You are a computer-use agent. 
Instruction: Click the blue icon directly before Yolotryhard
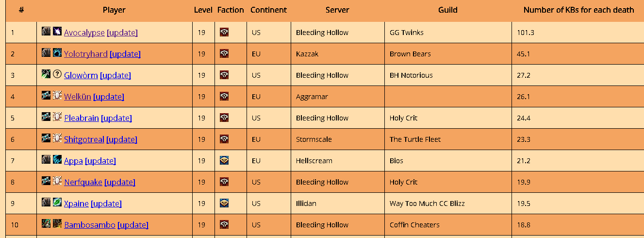[57, 53]
